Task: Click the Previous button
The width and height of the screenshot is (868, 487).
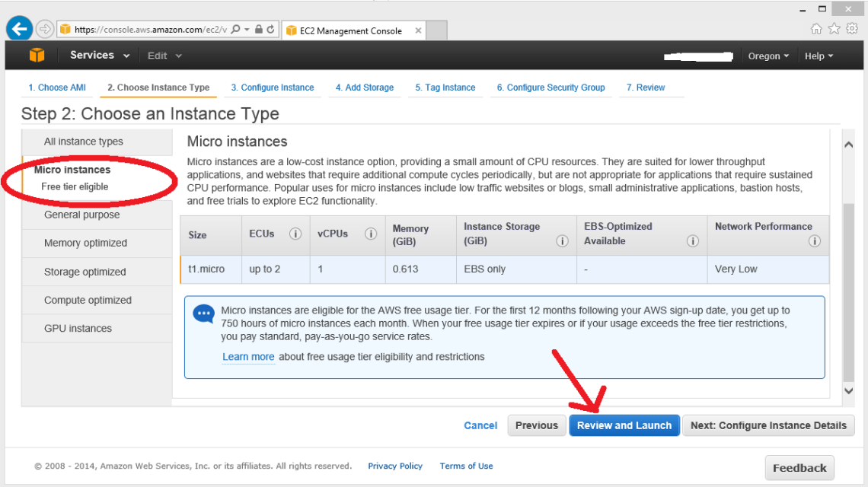Action: point(537,425)
